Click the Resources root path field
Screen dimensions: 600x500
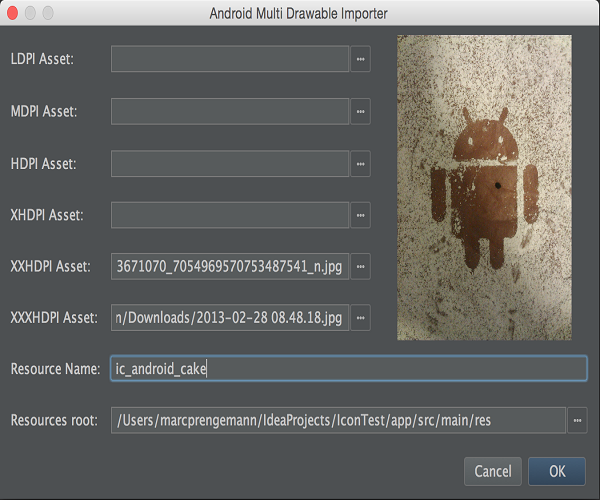click(338, 420)
